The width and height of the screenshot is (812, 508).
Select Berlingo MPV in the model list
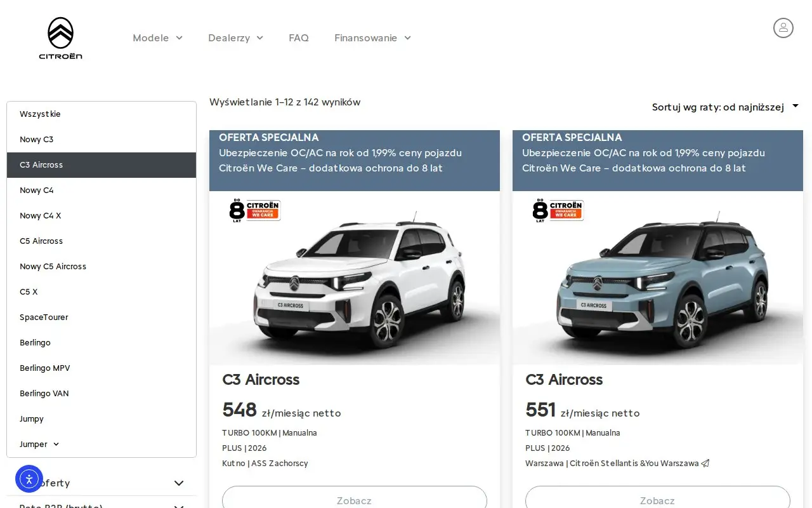tap(101, 368)
